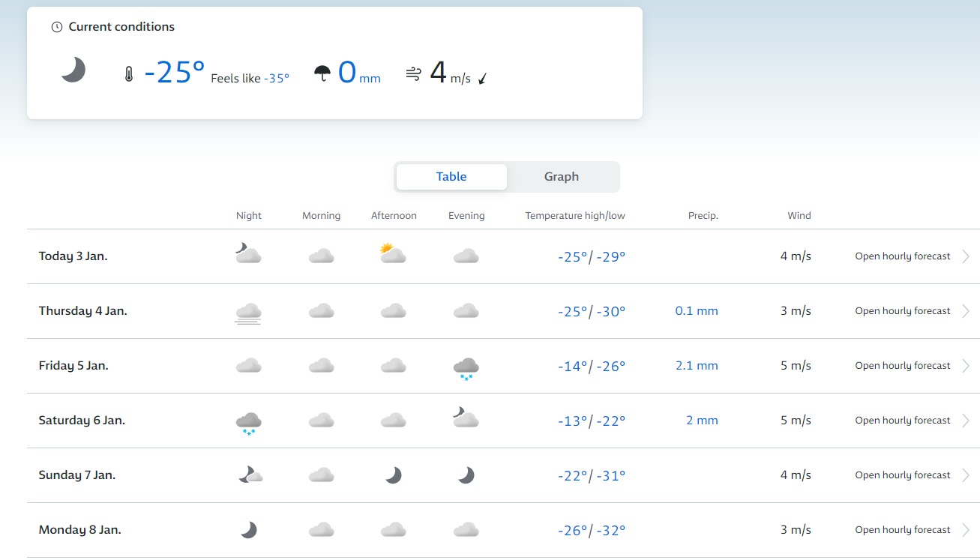Click the moon icon in Current conditions

73,70
